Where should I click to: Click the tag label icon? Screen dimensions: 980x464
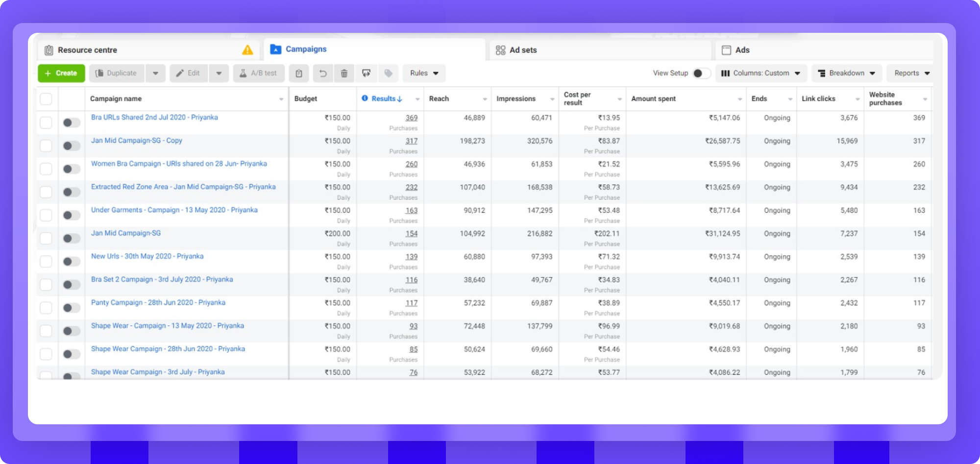[x=388, y=73]
